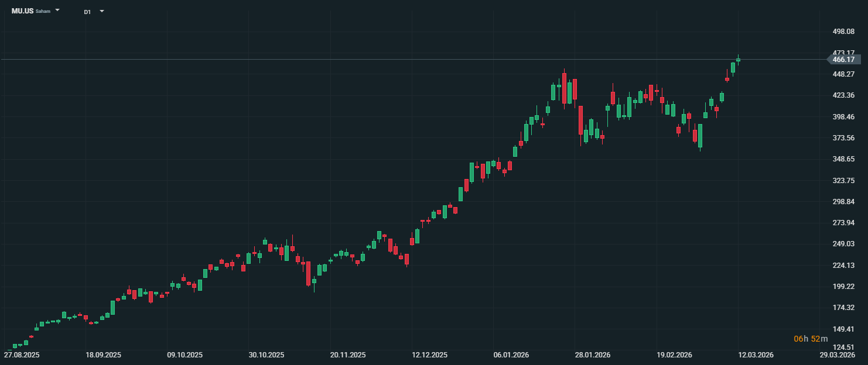Click the 30.10.2025 date label

[x=266, y=355]
